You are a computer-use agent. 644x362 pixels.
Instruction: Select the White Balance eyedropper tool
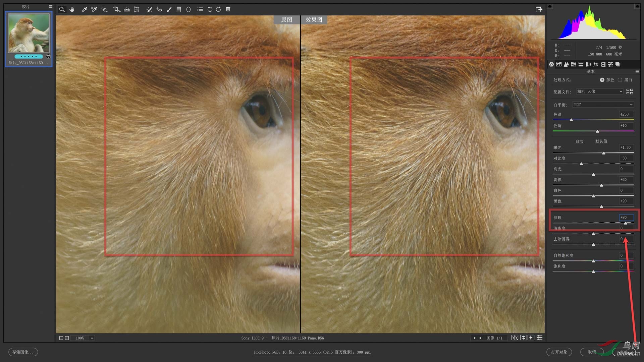pyautogui.click(x=84, y=9)
